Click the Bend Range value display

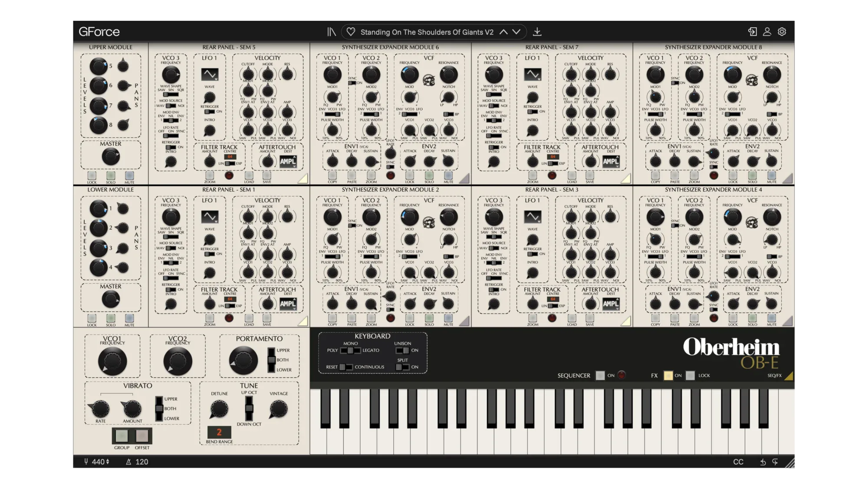click(219, 432)
